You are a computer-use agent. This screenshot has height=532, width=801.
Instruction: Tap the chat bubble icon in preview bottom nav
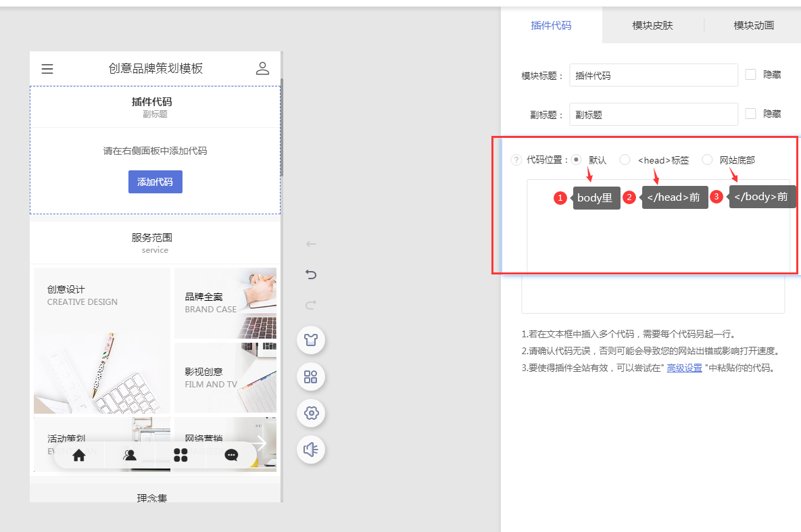point(231,455)
